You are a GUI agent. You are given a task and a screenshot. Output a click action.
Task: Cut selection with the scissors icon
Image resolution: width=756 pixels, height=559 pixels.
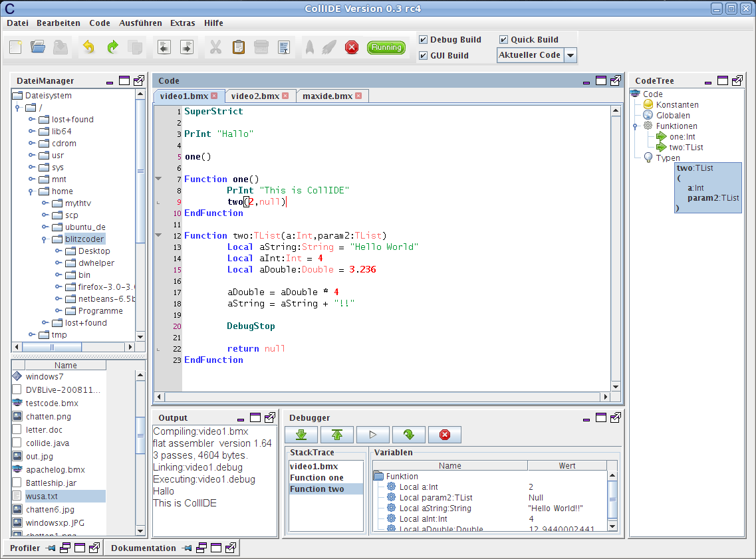[x=215, y=47]
